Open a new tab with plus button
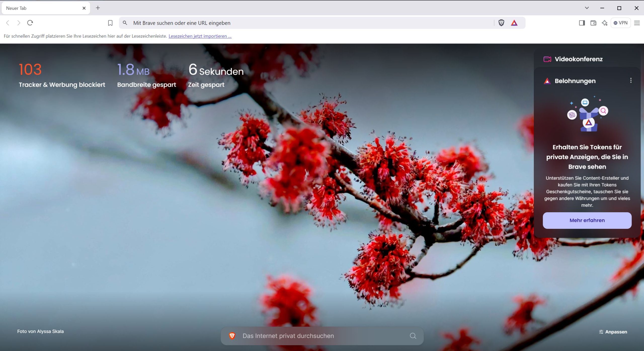644x351 pixels. pos(98,8)
